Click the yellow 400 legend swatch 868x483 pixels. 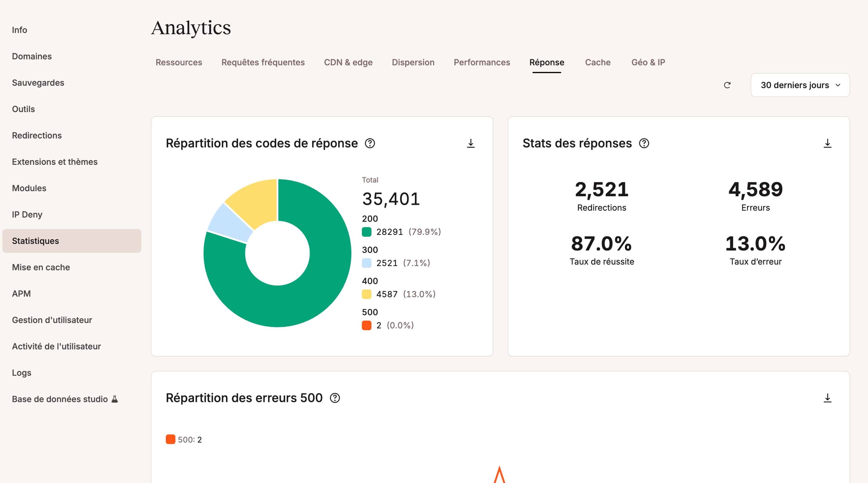(367, 294)
